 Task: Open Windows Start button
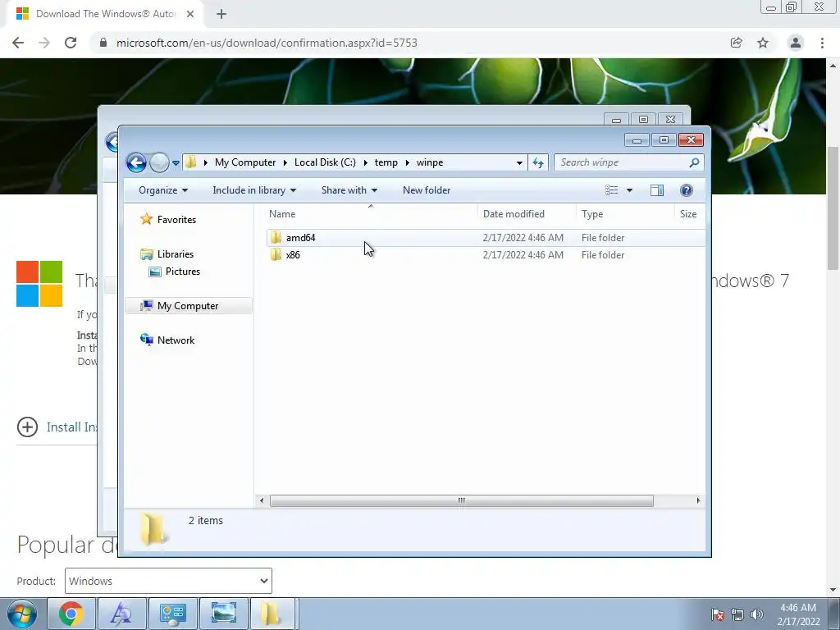(22, 614)
